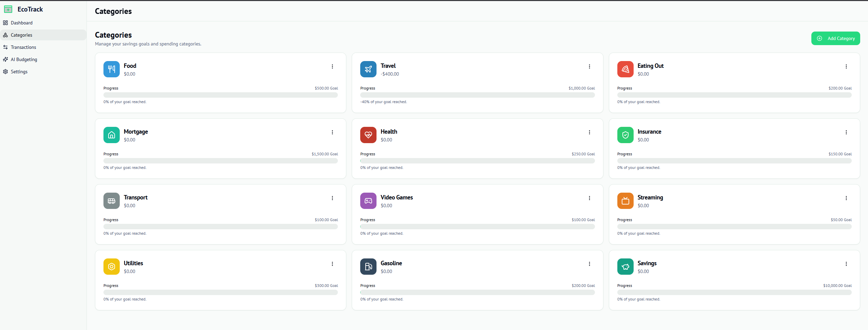This screenshot has width=868, height=330.
Task: Click the Travel progress bar
Action: tap(477, 95)
